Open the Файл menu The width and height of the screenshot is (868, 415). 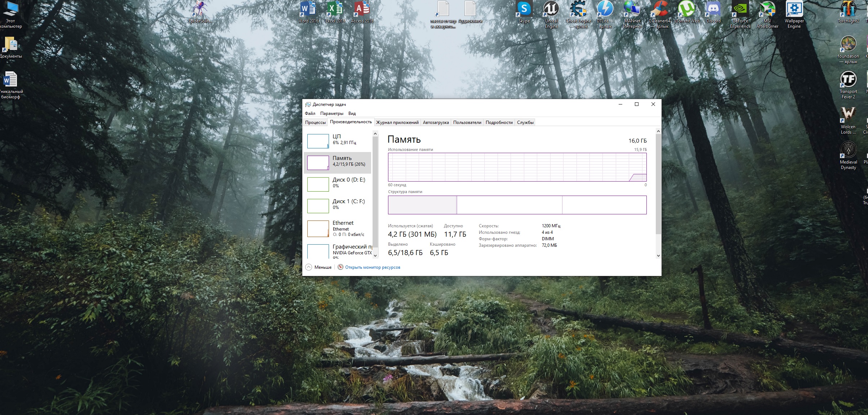pyautogui.click(x=310, y=113)
